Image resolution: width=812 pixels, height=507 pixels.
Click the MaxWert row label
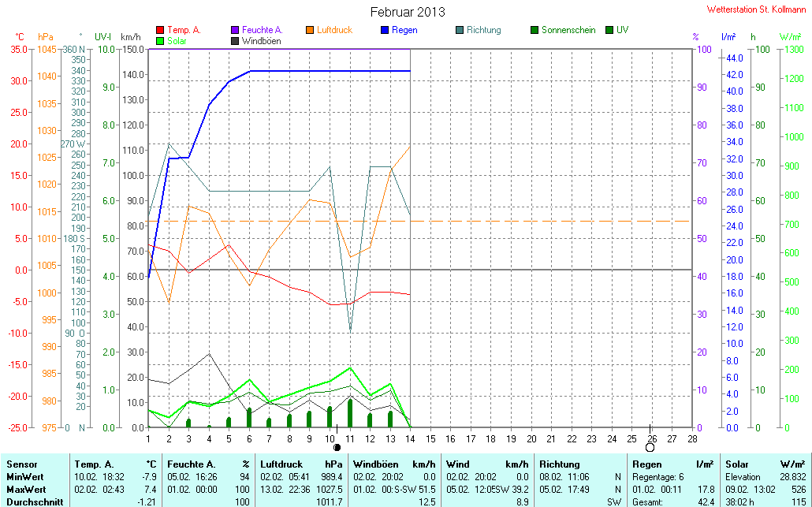[x=25, y=490]
